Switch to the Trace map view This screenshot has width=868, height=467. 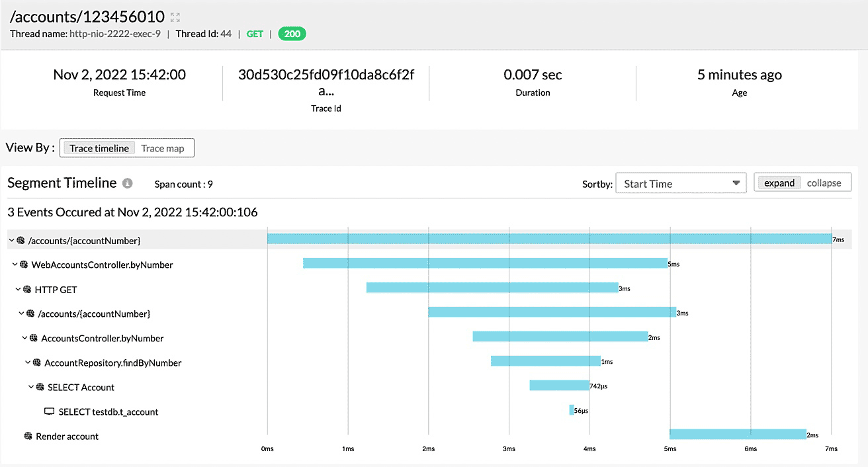(x=163, y=148)
